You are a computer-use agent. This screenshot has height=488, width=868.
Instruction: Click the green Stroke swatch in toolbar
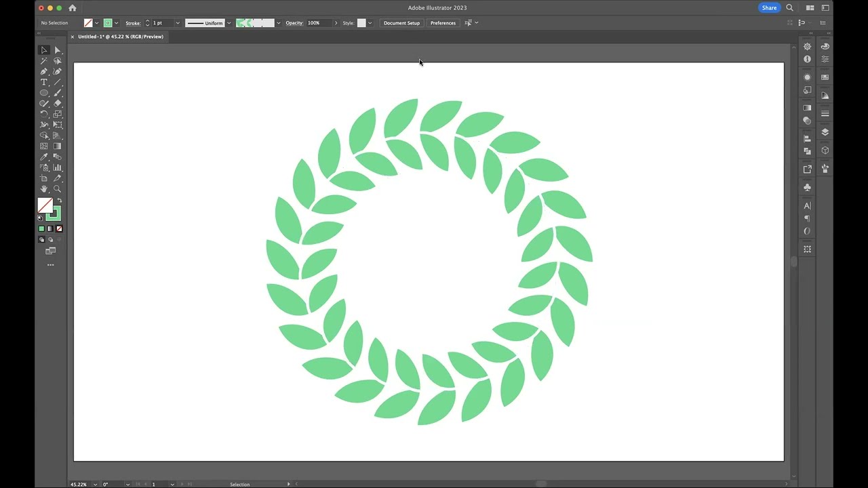pyautogui.click(x=53, y=214)
